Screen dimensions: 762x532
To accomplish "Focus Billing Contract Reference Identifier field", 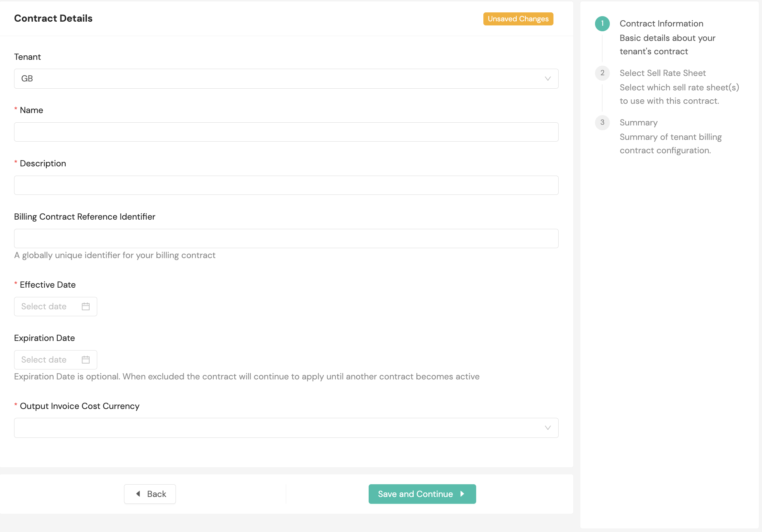I will click(286, 239).
